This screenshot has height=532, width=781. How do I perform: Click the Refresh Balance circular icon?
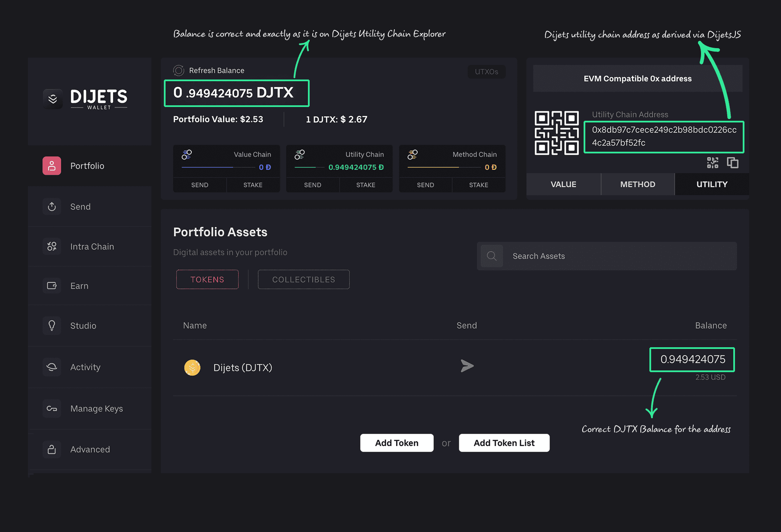pos(178,70)
